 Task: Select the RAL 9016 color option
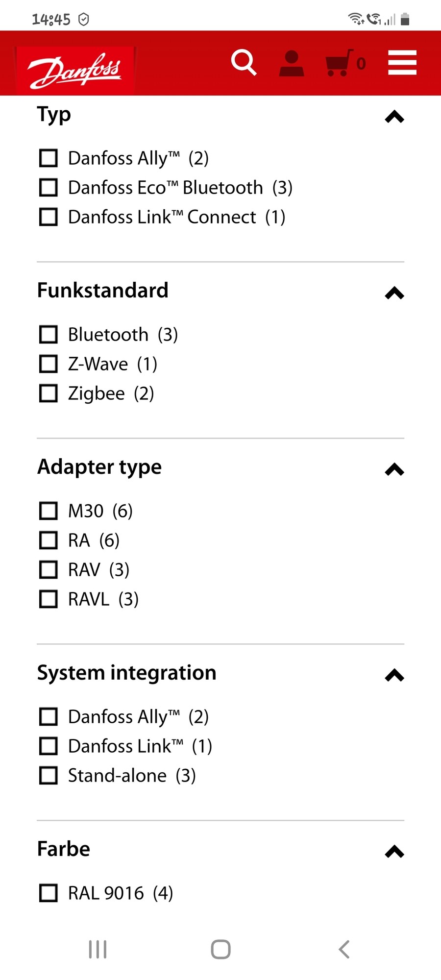click(49, 893)
